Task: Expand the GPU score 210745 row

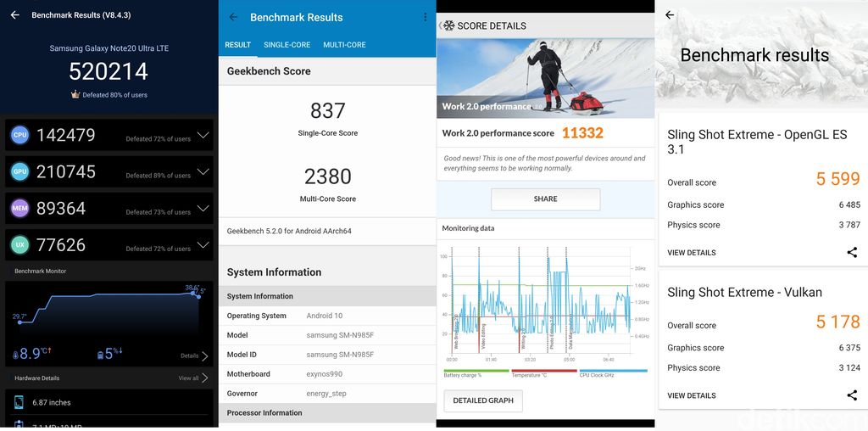Action: pos(109,171)
